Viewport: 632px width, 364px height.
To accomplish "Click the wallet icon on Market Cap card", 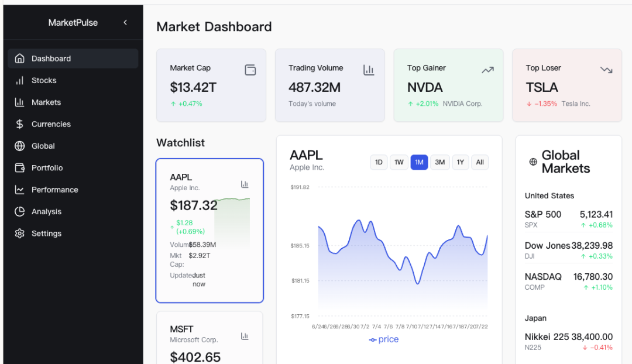I will [x=250, y=70].
